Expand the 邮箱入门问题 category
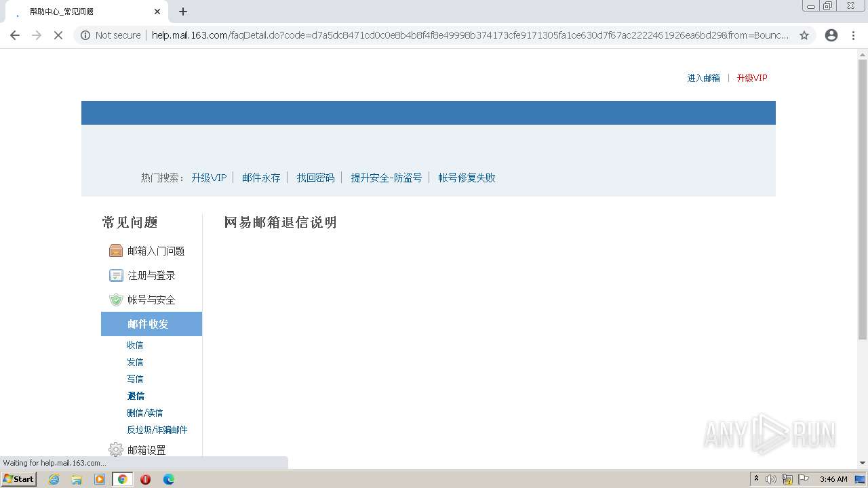868x488 pixels. click(156, 251)
